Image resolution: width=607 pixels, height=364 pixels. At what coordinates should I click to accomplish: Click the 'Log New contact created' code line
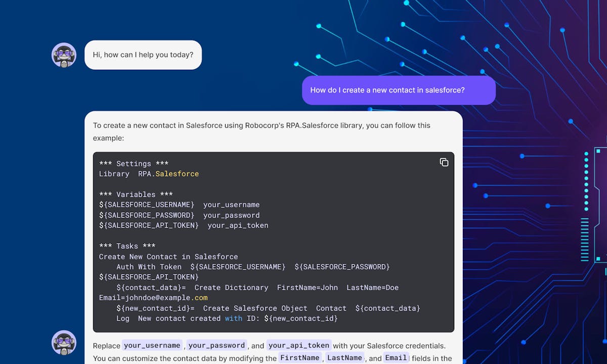(x=227, y=318)
